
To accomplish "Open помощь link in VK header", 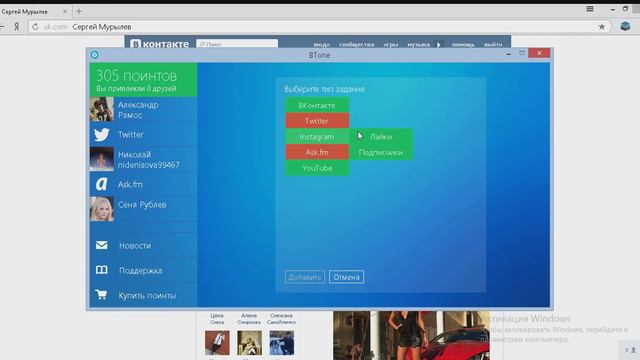I will click(463, 44).
